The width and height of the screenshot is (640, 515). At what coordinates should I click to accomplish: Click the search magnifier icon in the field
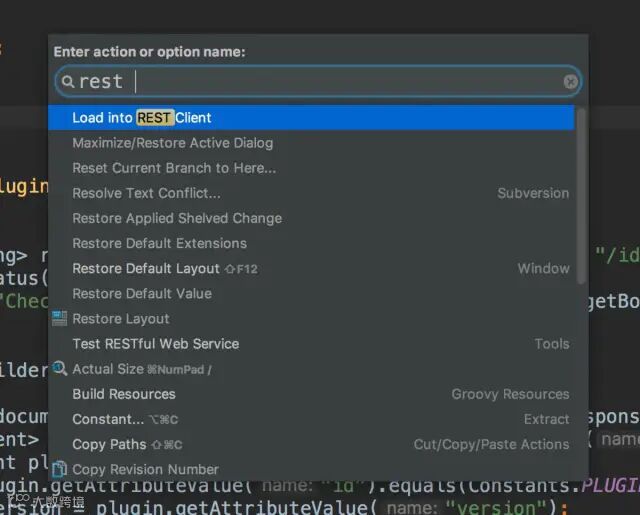point(68,82)
